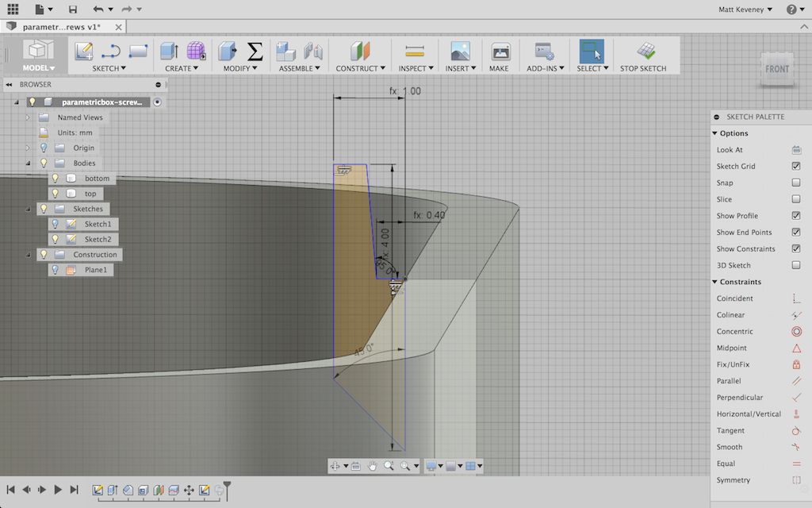Image resolution: width=812 pixels, height=508 pixels.
Task: Apply the Coincident constraint
Action: pos(796,298)
